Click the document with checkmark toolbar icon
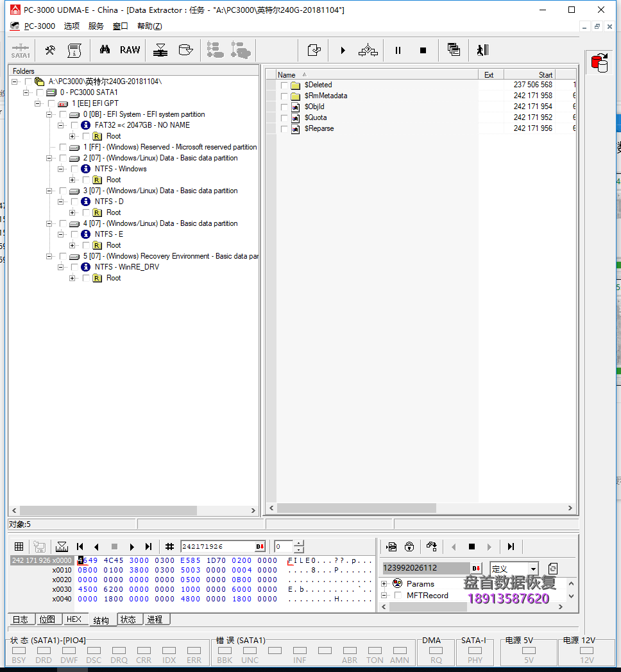The width and height of the screenshot is (621, 672). 314,50
